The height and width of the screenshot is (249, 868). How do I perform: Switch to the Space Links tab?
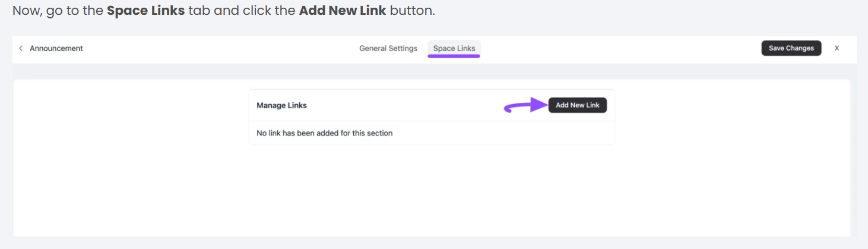pyautogui.click(x=454, y=48)
